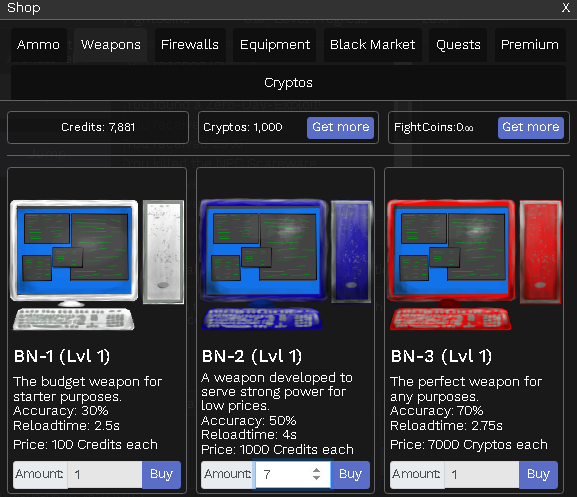577x497 pixels.
Task: Select the red BN-3 computer image
Action: (474, 265)
